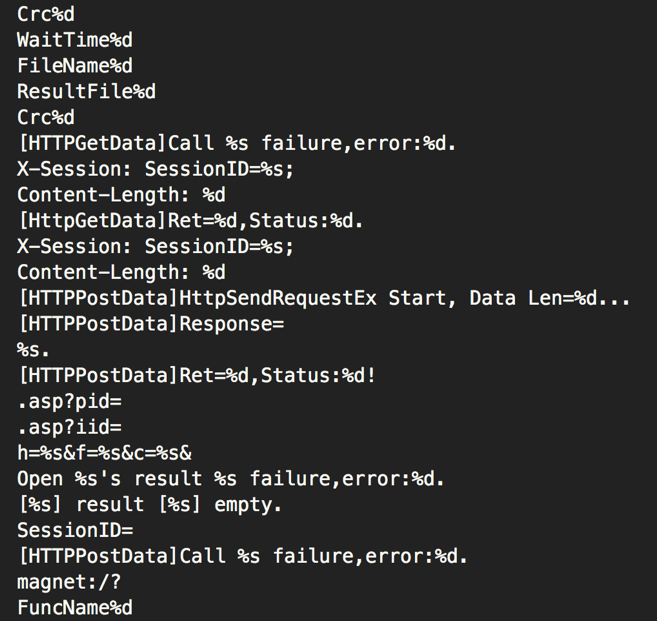Image resolution: width=657 pixels, height=621 pixels.
Task: Select the SessionID= line
Action: click(x=75, y=530)
